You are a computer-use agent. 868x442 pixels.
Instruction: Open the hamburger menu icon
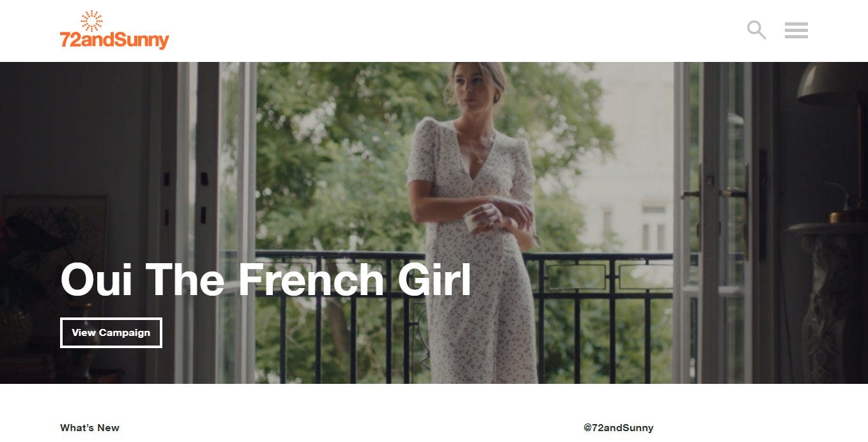coord(796,30)
